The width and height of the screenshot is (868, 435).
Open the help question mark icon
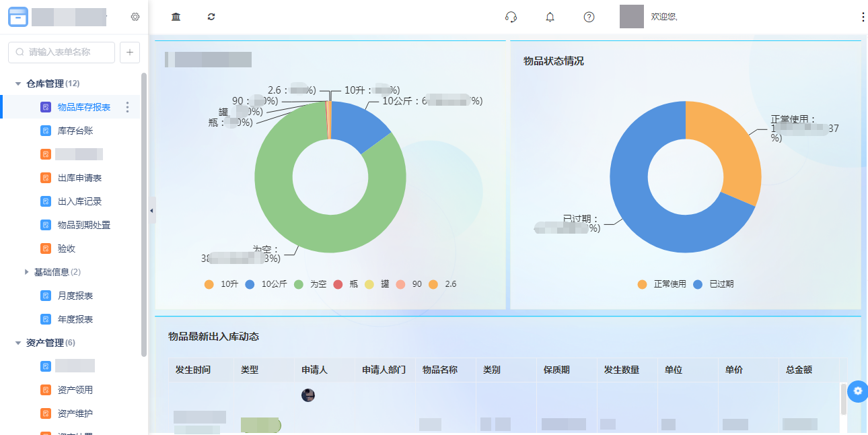point(589,17)
